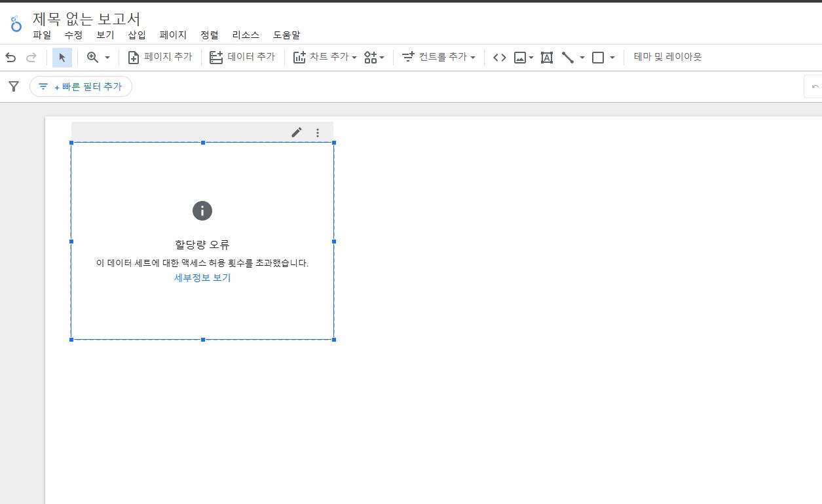Click the image insert icon

[520, 58]
